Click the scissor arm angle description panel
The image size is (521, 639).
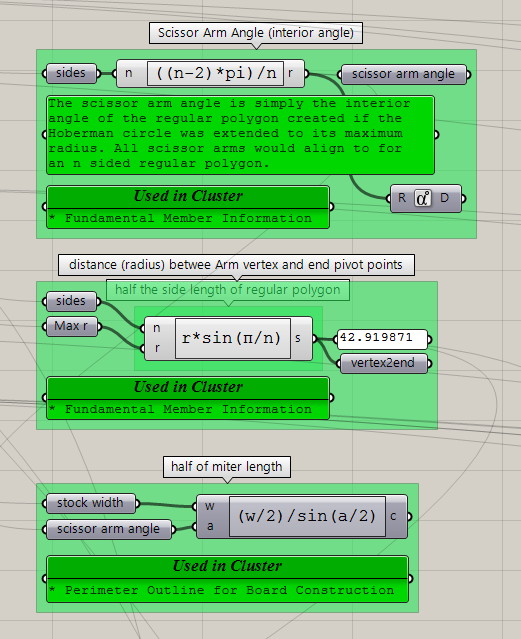[240, 135]
